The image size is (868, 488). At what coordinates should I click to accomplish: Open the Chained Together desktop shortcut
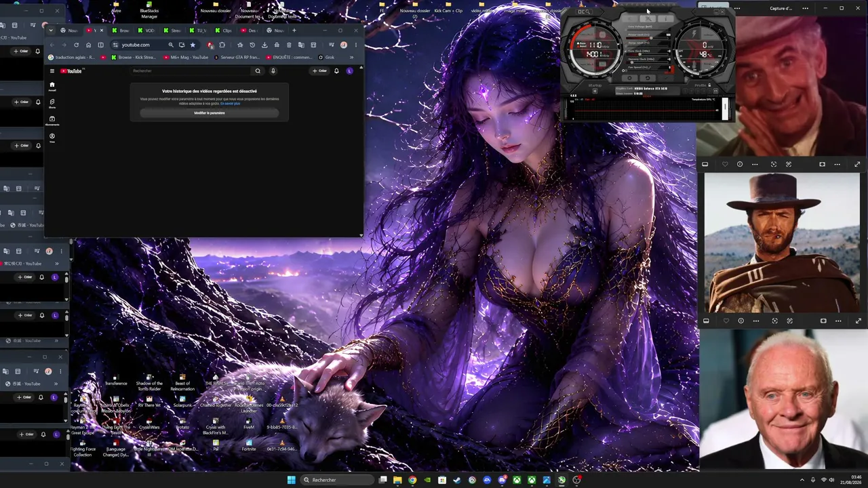coord(216,401)
